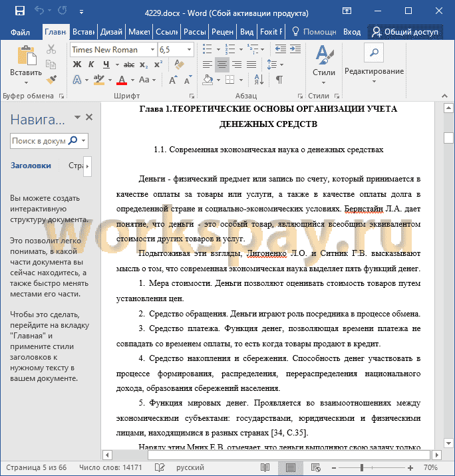Toggle superscript formatting
Image resolution: width=455 pixels, height=476 pixels.
point(158,64)
